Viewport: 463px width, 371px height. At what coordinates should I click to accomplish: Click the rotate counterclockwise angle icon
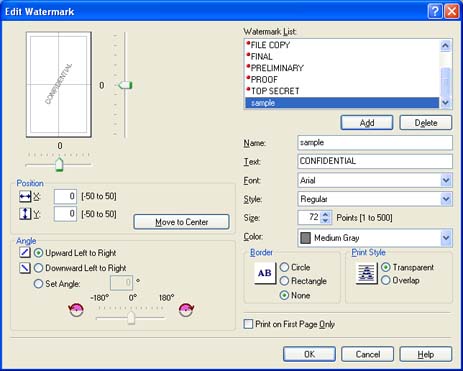(76, 310)
